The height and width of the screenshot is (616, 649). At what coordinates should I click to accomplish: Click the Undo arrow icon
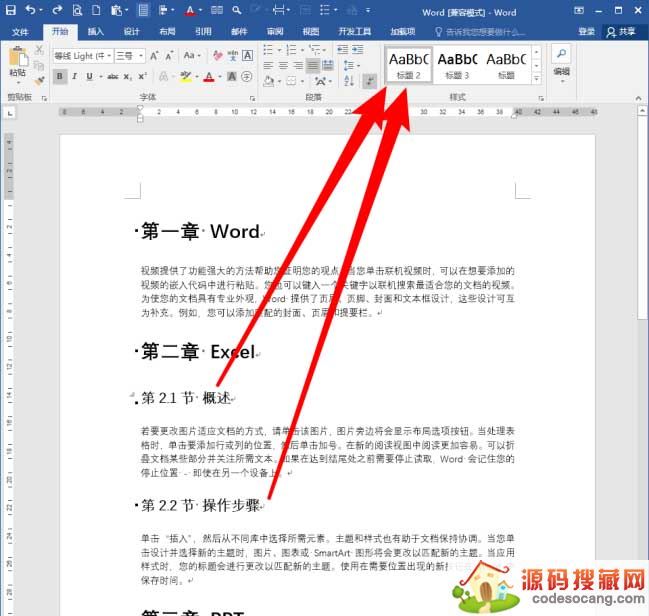(31, 11)
